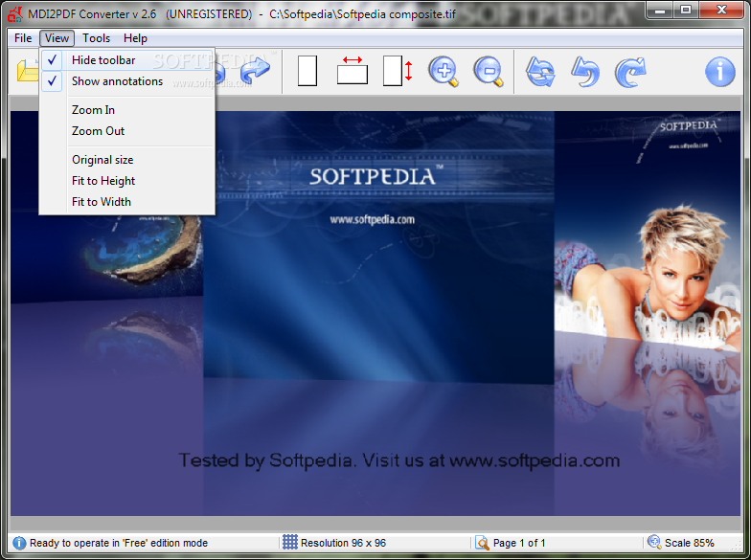
Task: Click the MDI2PDF app icon in title bar
Action: point(15,14)
